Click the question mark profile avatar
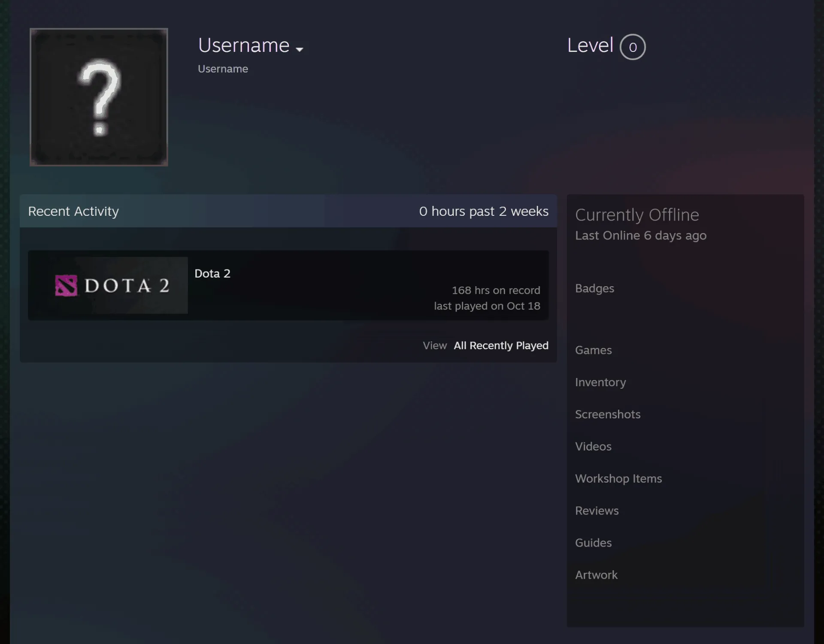The width and height of the screenshot is (824, 644). point(99,97)
